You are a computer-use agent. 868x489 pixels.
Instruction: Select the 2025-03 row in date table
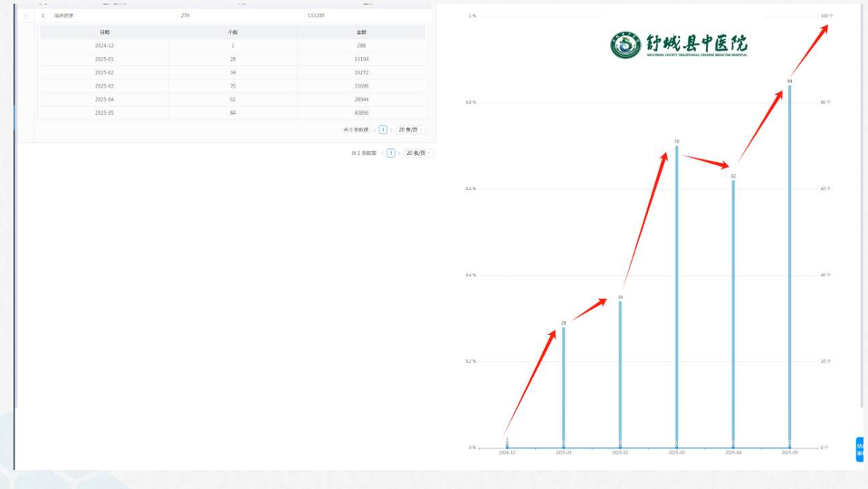click(x=233, y=86)
